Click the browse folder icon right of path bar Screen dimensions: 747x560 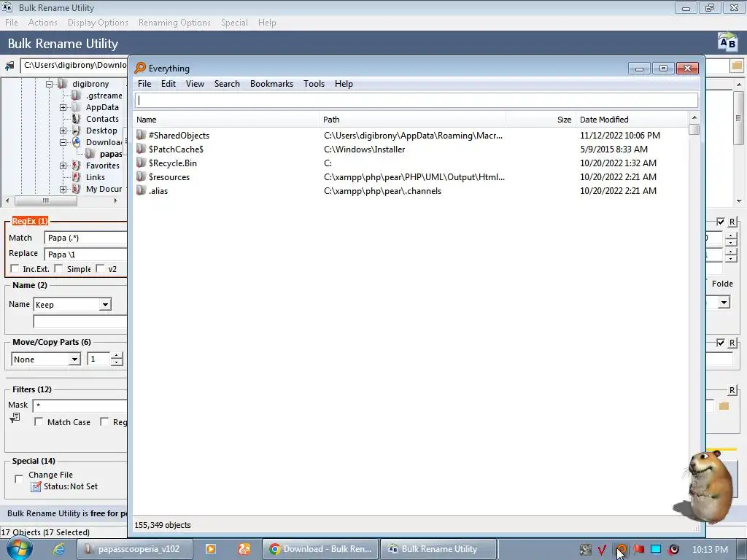[737, 66]
